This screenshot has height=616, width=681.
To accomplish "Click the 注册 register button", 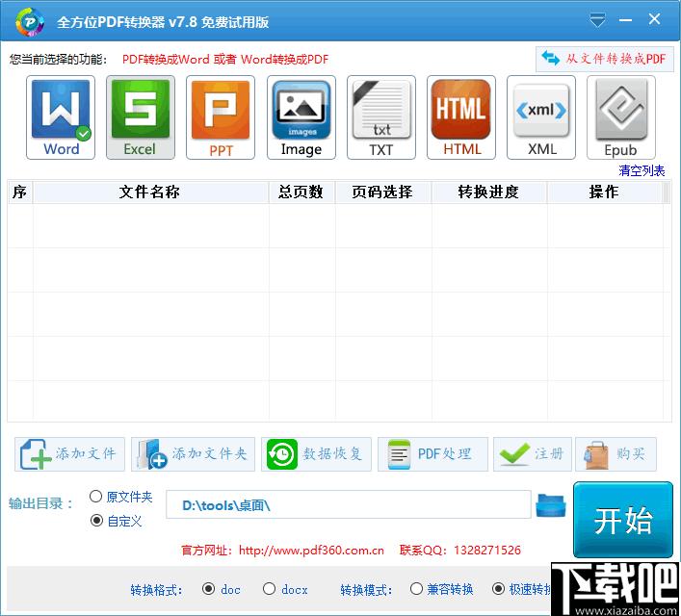I will (x=533, y=454).
